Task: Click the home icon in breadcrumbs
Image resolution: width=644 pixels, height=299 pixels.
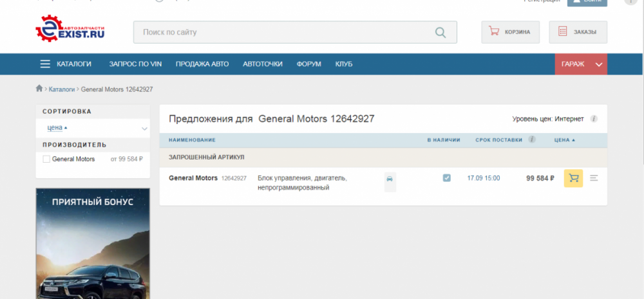Action: pos(39,88)
